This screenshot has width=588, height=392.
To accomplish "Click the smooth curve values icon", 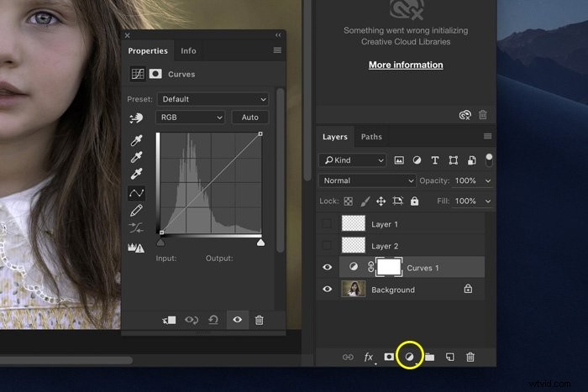I will pos(136,227).
